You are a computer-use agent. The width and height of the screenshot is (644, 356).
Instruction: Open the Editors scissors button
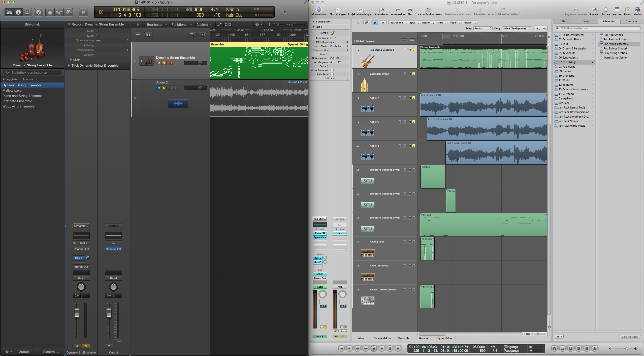[x=68, y=12]
